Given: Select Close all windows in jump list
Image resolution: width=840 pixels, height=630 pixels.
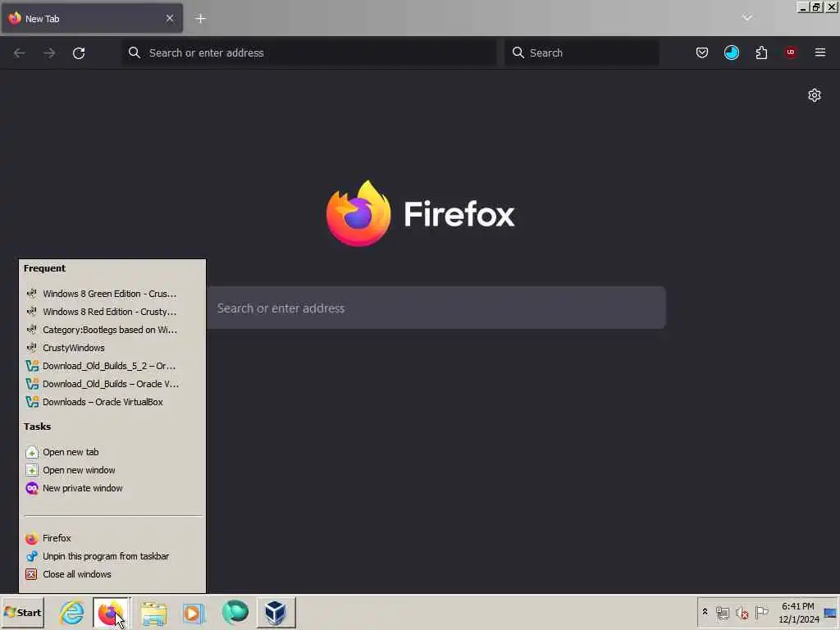Looking at the screenshot, I should coord(112,574).
